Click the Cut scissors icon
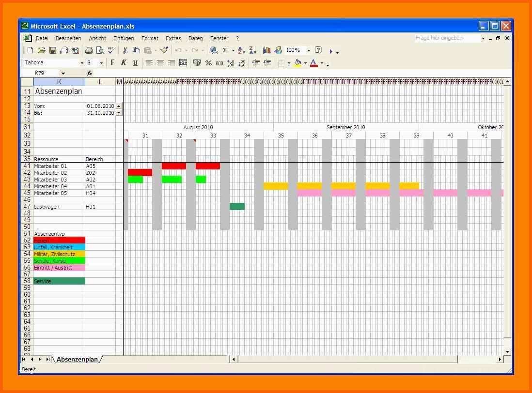532x393 pixels. coord(125,50)
